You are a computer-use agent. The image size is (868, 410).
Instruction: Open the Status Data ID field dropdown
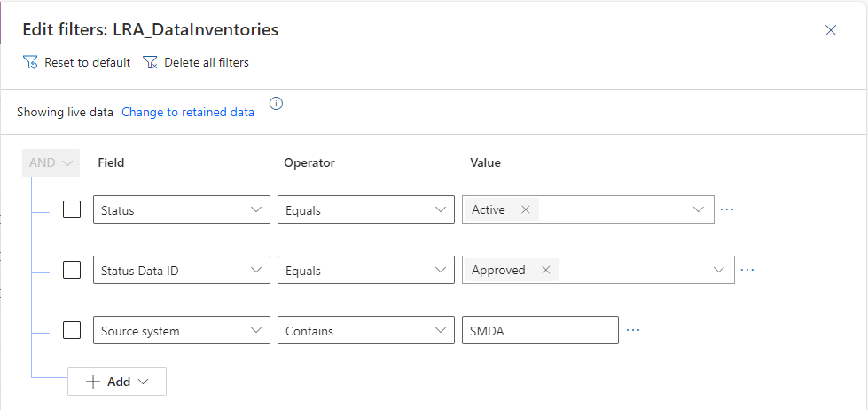[x=182, y=270]
